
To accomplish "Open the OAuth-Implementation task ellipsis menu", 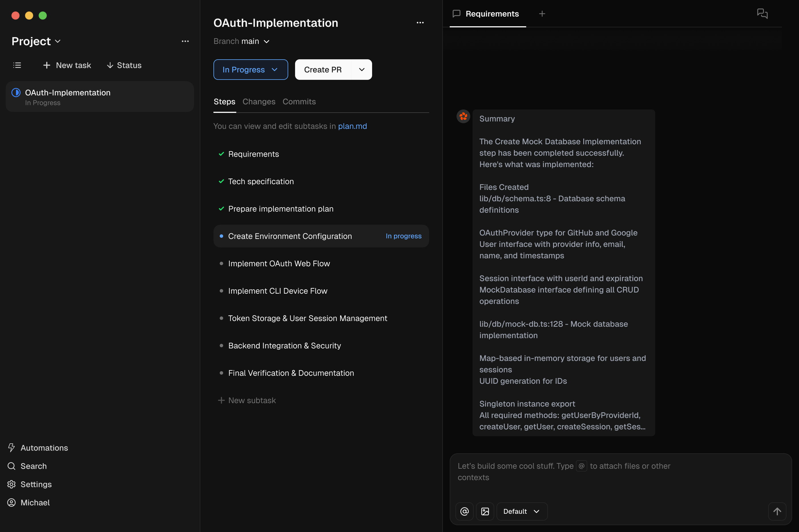I will [420, 23].
